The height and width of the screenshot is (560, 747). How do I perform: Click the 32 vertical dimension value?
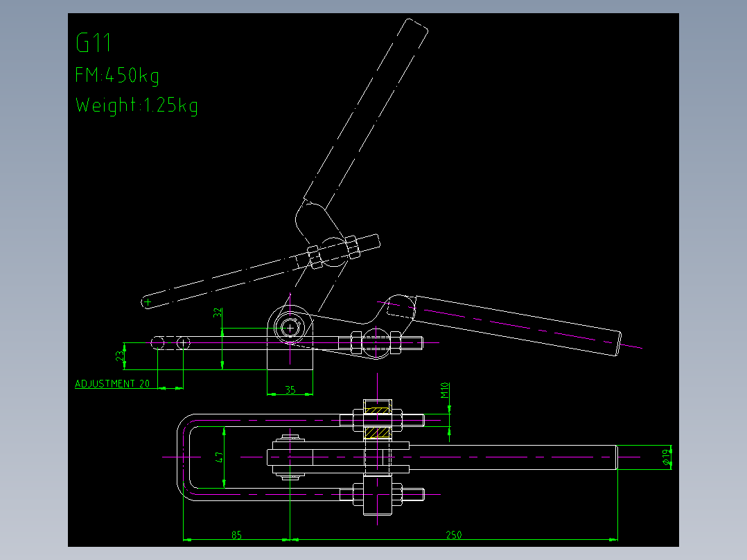(x=218, y=313)
